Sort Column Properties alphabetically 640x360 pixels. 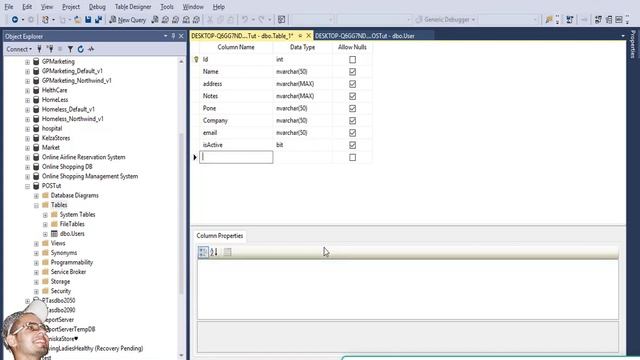pos(214,252)
